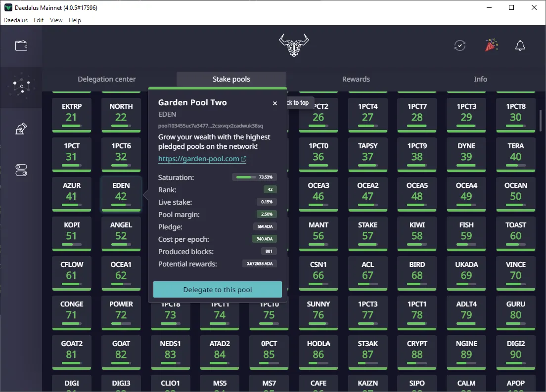This screenshot has height=392, width=546.
Task: Switch to Rewards tab
Action: (x=356, y=79)
